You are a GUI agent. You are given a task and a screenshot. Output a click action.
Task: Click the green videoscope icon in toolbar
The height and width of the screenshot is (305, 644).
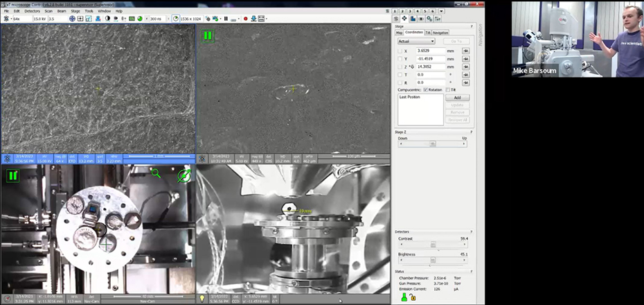[132, 19]
